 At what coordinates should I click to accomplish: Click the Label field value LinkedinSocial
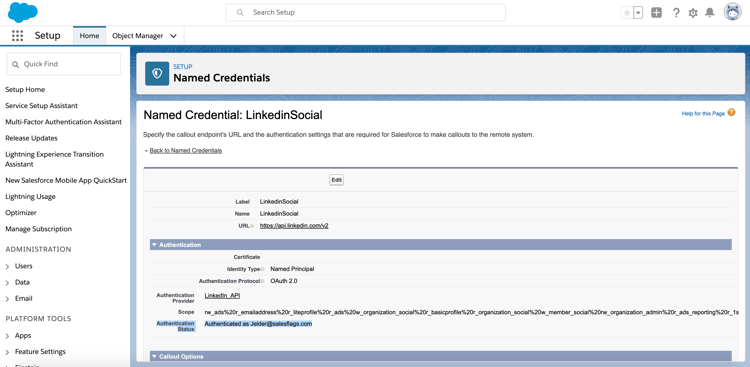tap(279, 202)
